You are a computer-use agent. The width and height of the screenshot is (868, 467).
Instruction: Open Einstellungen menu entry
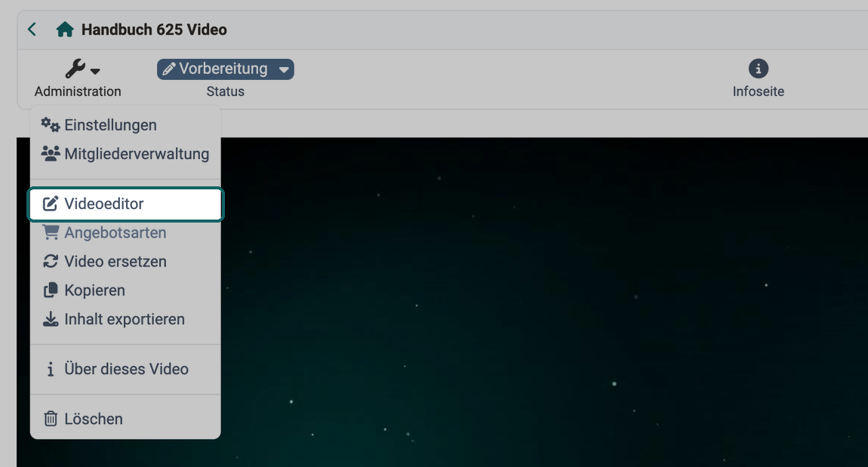pos(125,125)
